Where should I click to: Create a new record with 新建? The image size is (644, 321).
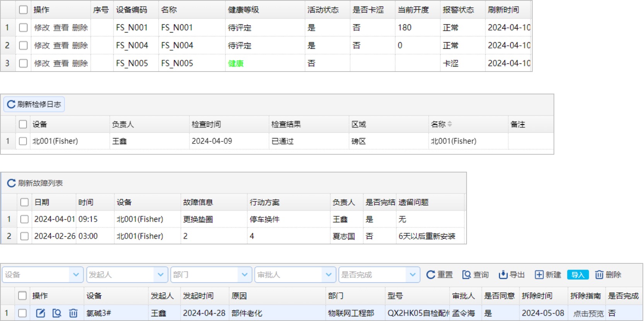pyautogui.click(x=548, y=275)
